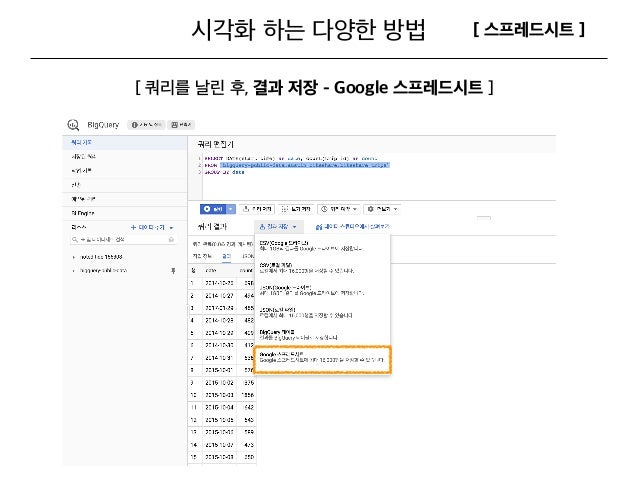The height and width of the screenshot is (479, 638).
Task: Choose CSV (local file) from save menu
Action: pos(322,268)
